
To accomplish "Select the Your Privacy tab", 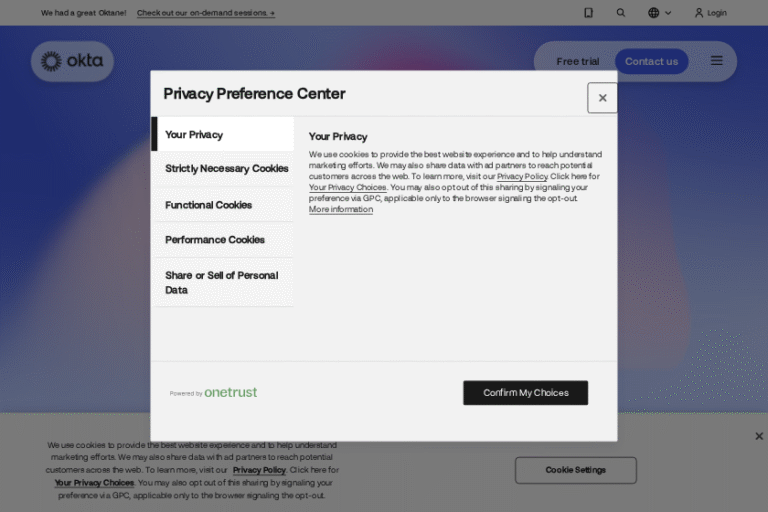I will tap(223, 134).
